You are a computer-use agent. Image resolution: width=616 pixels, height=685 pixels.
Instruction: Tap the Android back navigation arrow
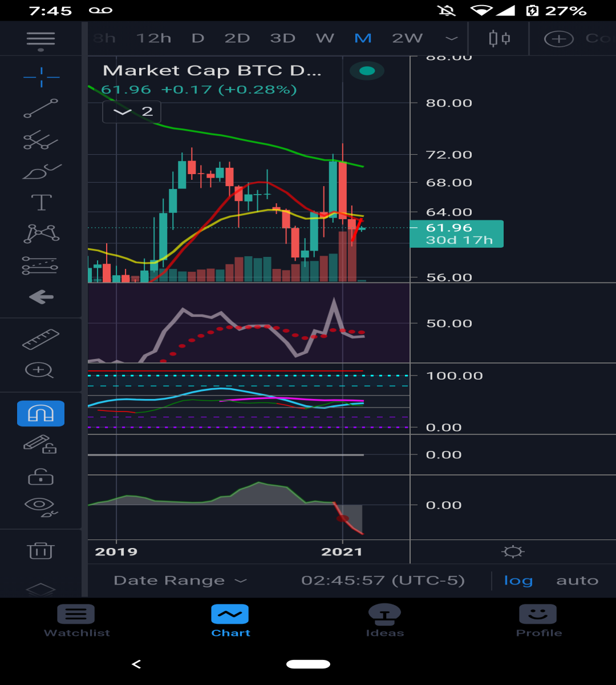(136, 664)
